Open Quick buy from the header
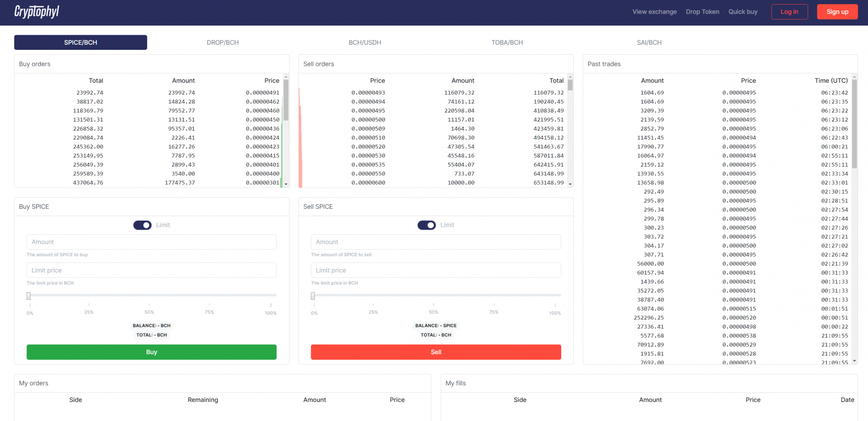Screen dimensions: 868x421 point(743,12)
